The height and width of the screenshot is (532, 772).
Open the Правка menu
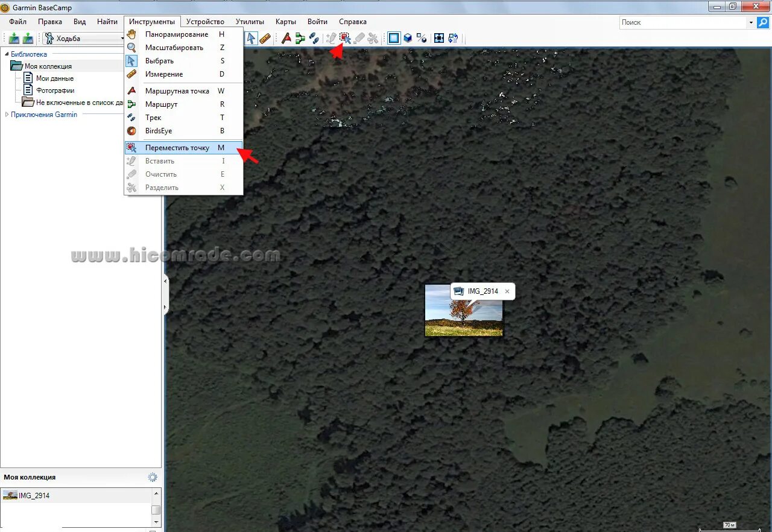(50, 22)
